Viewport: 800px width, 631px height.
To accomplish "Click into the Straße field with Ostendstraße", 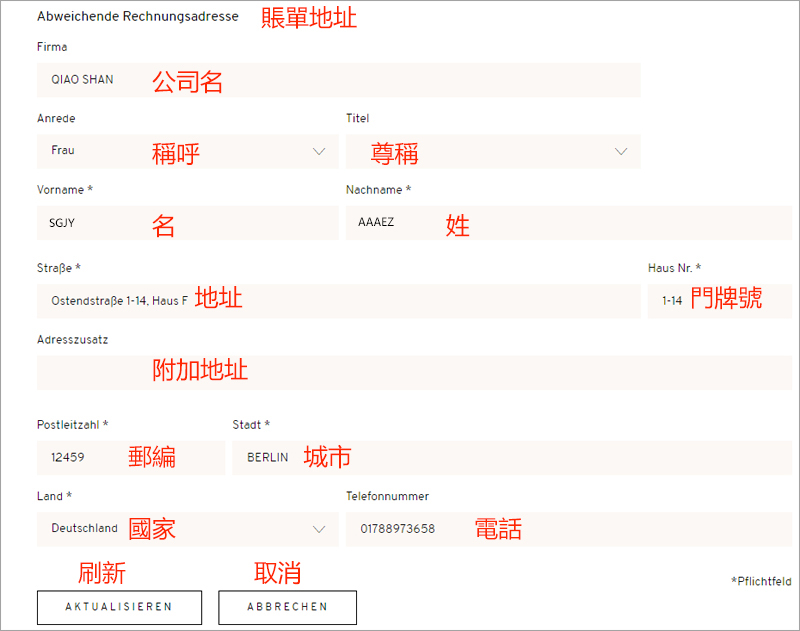I will pyautogui.click(x=338, y=301).
